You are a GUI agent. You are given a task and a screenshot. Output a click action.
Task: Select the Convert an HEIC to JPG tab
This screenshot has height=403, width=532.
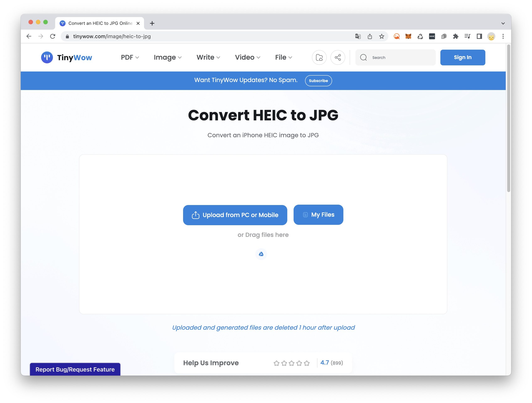(100, 23)
